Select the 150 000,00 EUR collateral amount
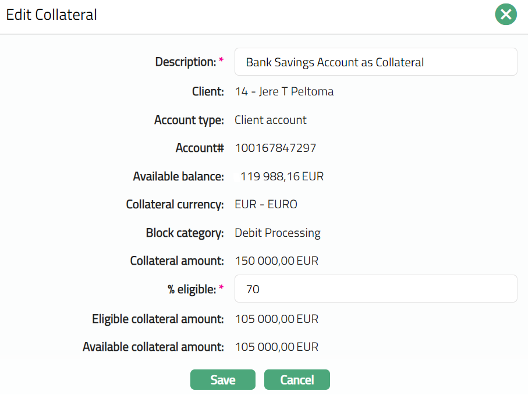The height and width of the screenshot is (402, 532). pos(276,261)
